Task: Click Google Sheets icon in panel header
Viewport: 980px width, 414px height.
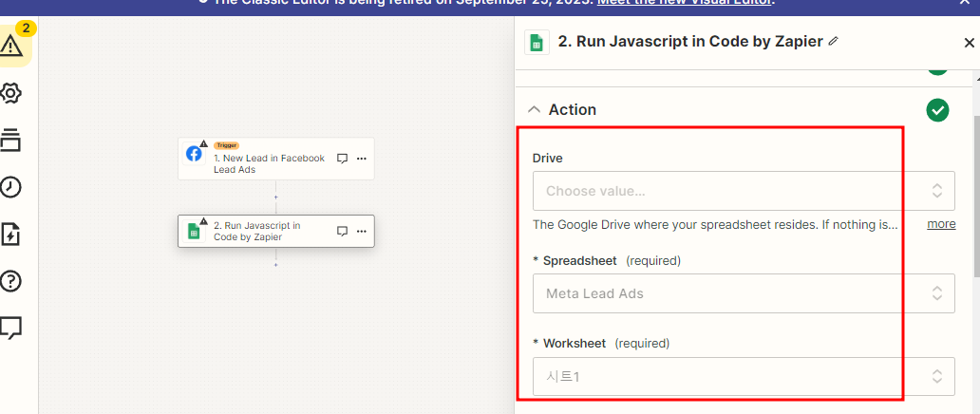Action: (537, 43)
